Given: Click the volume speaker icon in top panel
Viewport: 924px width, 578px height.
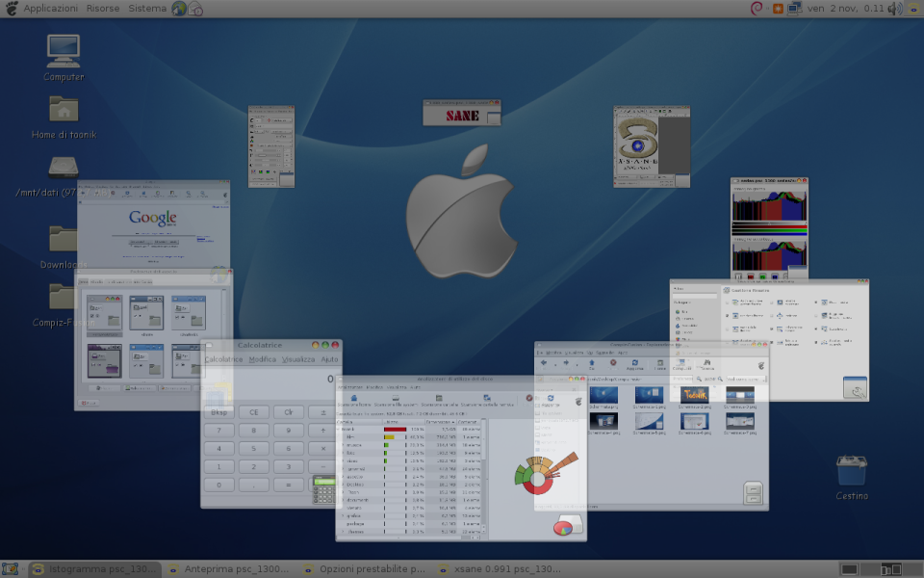Looking at the screenshot, I should click(x=895, y=9).
